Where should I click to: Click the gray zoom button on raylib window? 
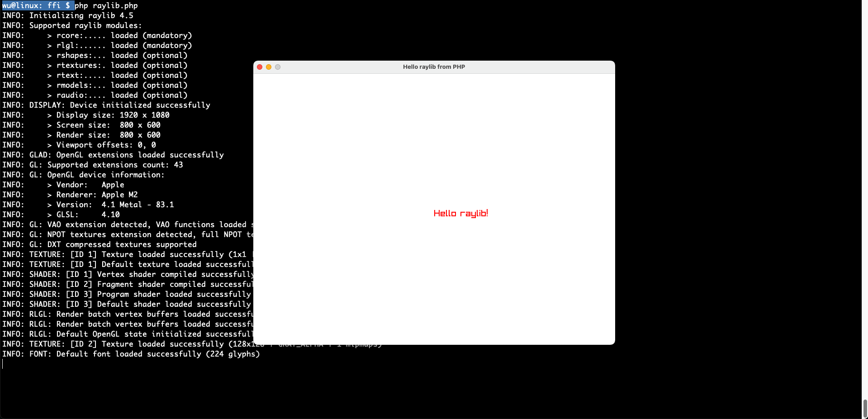click(x=278, y=67)
